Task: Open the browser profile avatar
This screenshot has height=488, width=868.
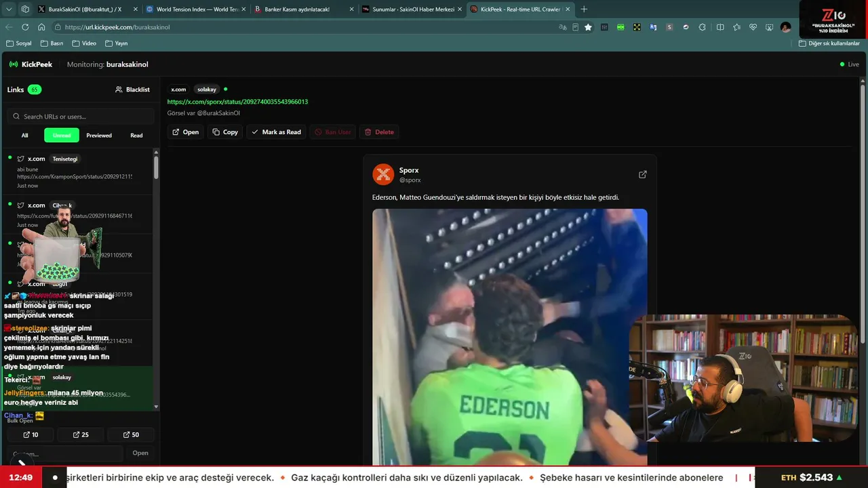Action: coord(785,27)
